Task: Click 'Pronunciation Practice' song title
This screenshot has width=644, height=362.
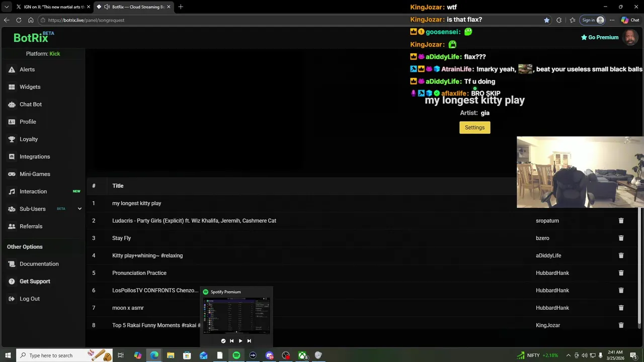Action: coord(139,273)
